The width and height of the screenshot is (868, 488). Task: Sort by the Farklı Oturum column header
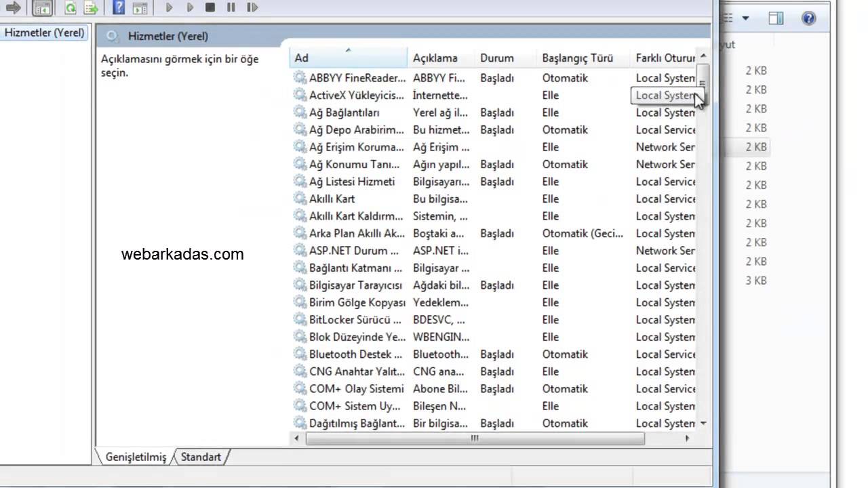664,58
